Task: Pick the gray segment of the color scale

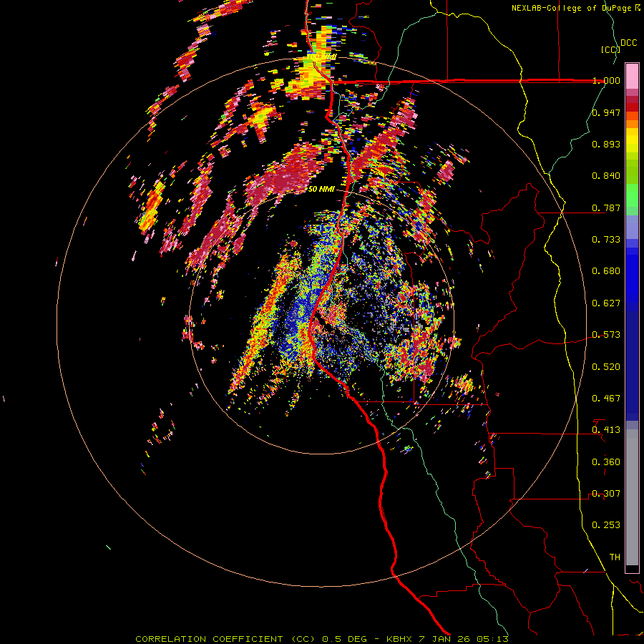Action: click(x=632, y=497)
